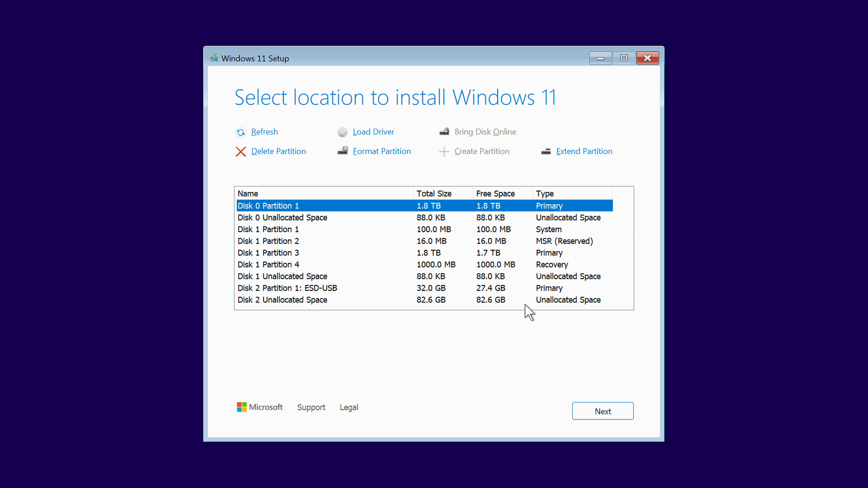Click the Bring Disk Online text link

click(485, 132)
